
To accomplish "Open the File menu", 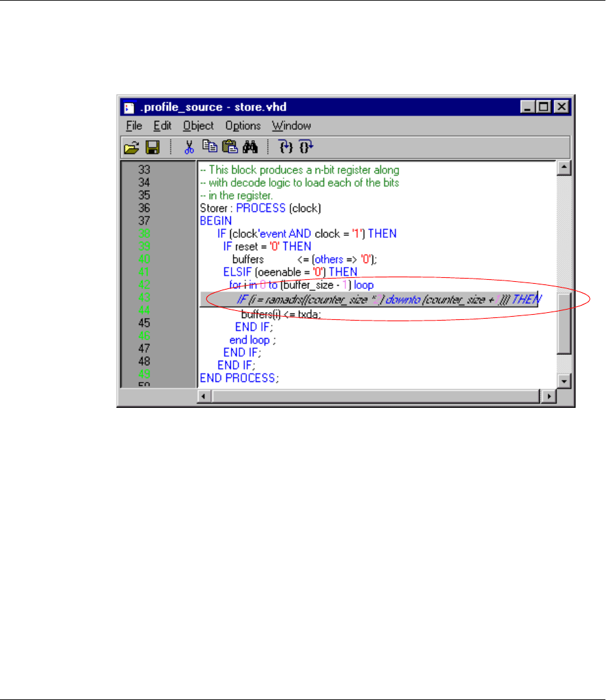I will (134, 126).
